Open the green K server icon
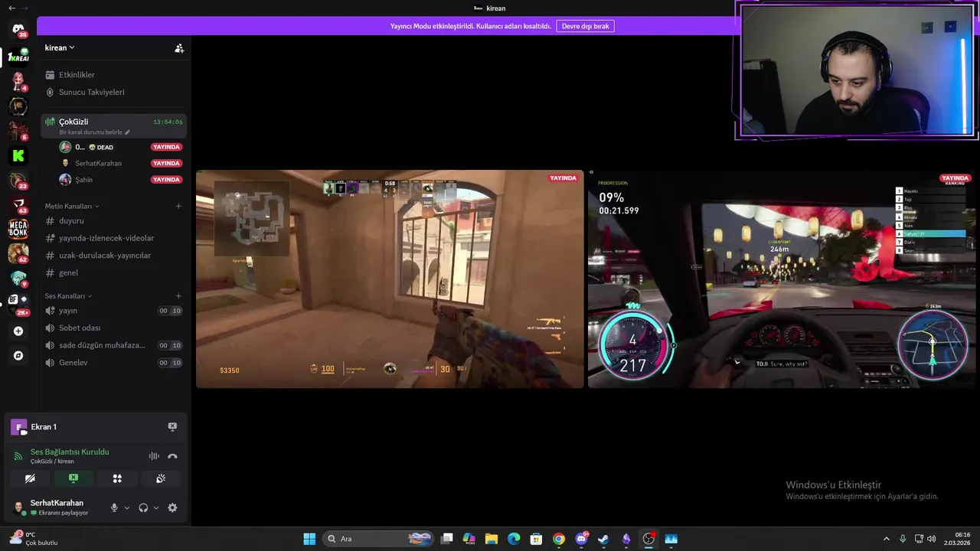 (18, 155)
